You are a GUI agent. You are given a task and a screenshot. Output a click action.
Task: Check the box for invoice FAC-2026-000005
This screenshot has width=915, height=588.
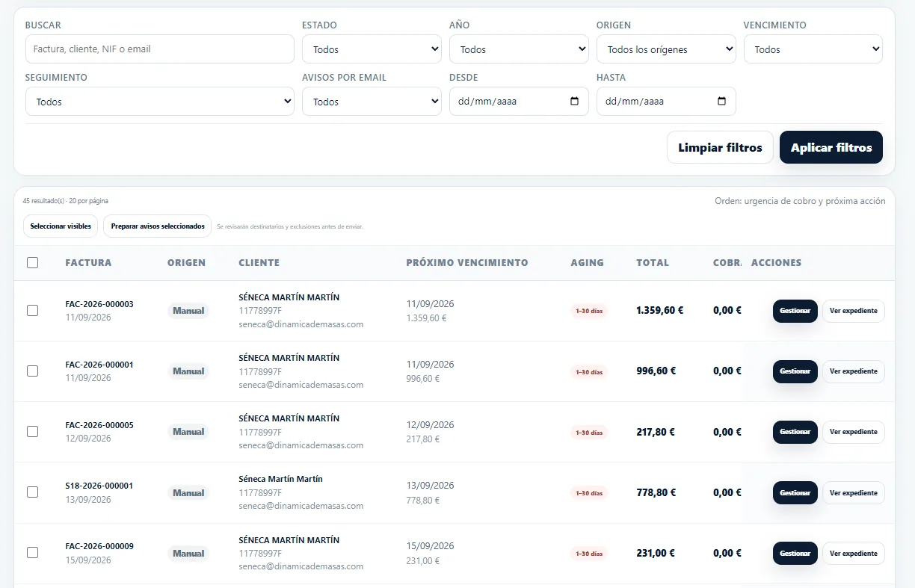click(x=33, y=432)
